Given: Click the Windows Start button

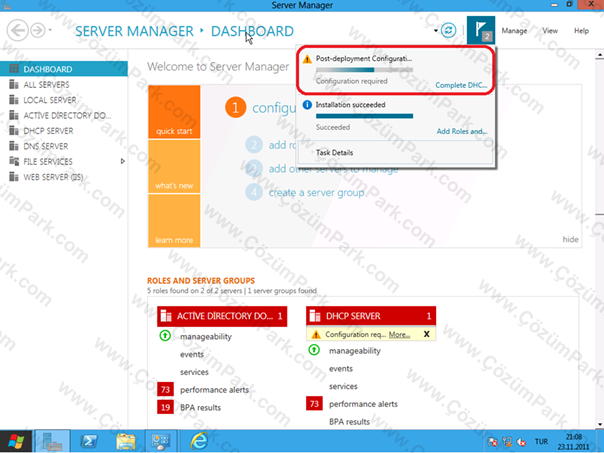Looking at the screenshot, I should (16, 441).
